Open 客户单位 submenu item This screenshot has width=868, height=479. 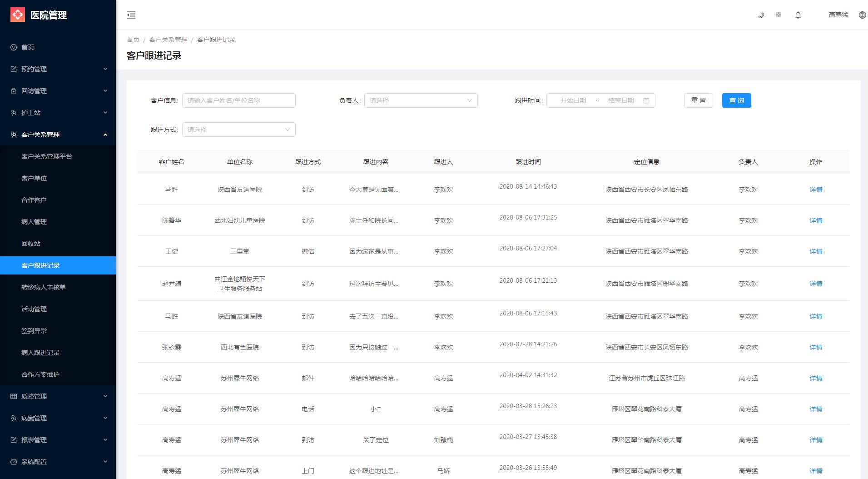pos(58,178)
